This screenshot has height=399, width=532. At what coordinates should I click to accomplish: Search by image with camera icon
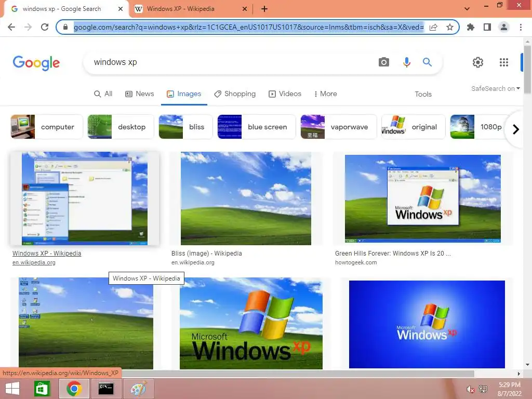click(x=384, y=62)
